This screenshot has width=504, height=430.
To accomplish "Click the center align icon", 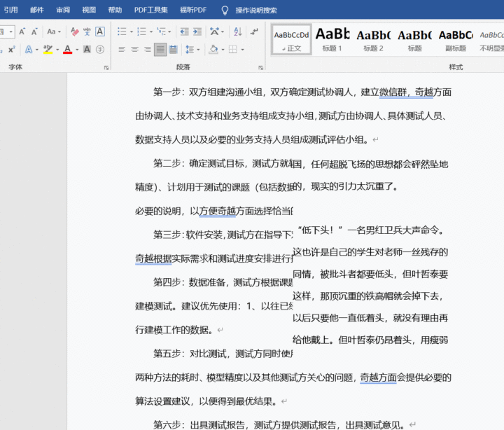I will [x=134, y=49].
